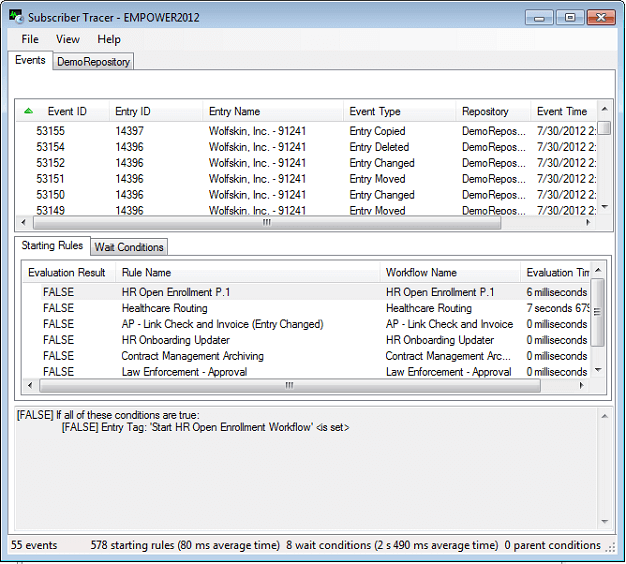
Task: Open the File menu
Action: pyautogui.click(x=30, y=39)
